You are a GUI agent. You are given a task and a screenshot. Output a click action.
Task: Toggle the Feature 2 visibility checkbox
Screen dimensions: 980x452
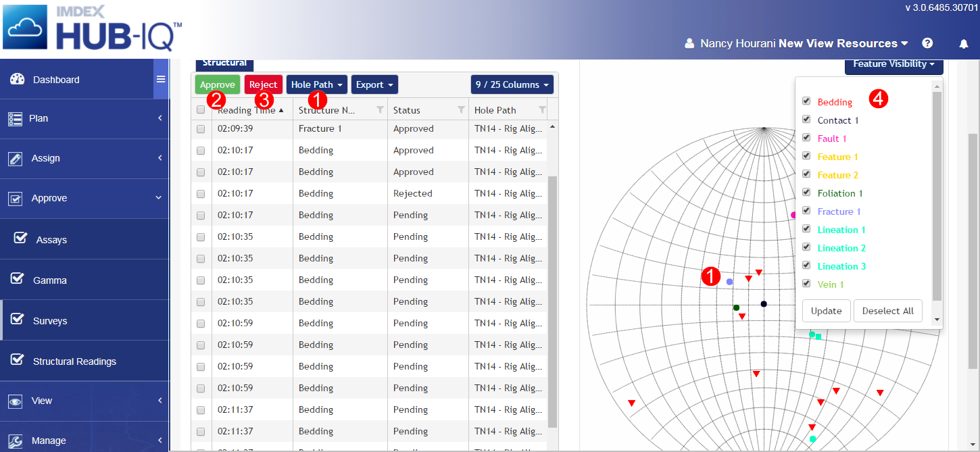coord(806,174)
